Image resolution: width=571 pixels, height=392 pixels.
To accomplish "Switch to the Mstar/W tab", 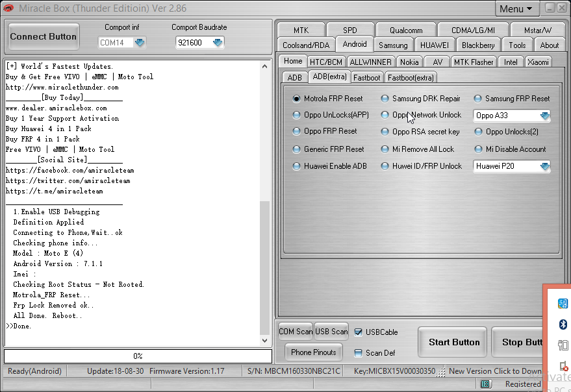I will click(x=538, y=31).
